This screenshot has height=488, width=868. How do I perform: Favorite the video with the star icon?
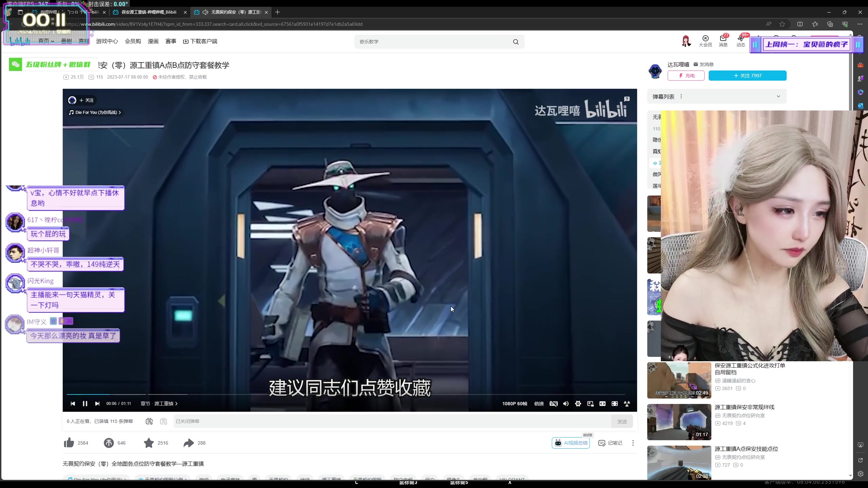(149, 443)
